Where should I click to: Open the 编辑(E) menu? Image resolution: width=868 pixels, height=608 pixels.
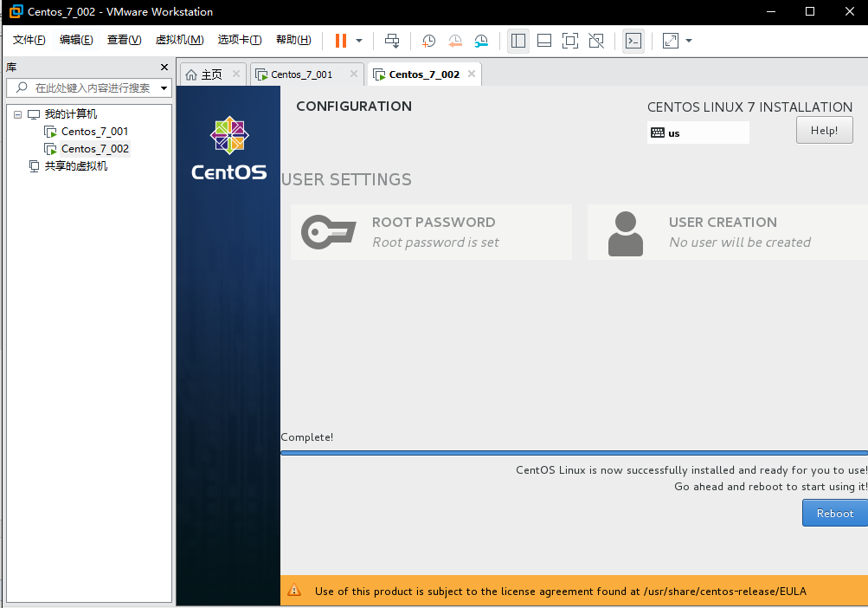pyautogui.click(x=76, y=40)
